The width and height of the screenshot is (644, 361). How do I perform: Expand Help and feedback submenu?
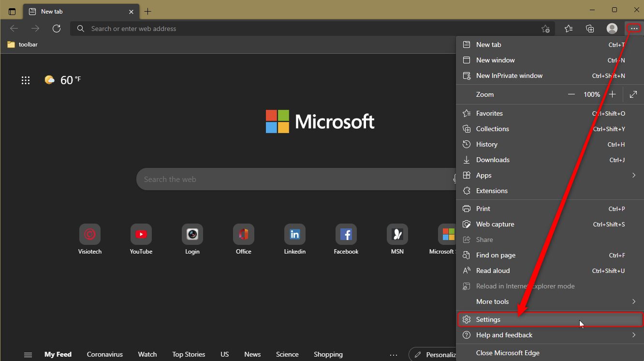(550, 335)
